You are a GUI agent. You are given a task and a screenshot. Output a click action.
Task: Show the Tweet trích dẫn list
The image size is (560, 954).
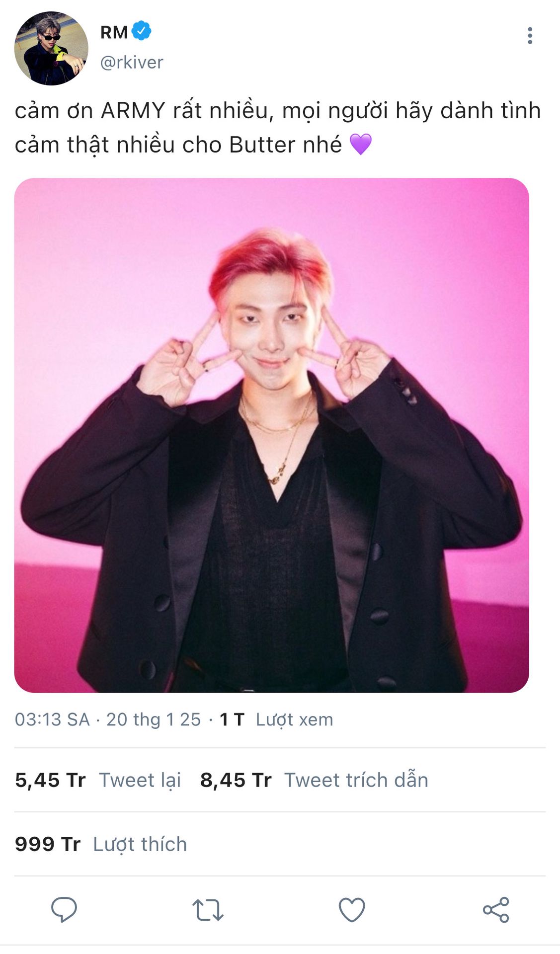356,780
